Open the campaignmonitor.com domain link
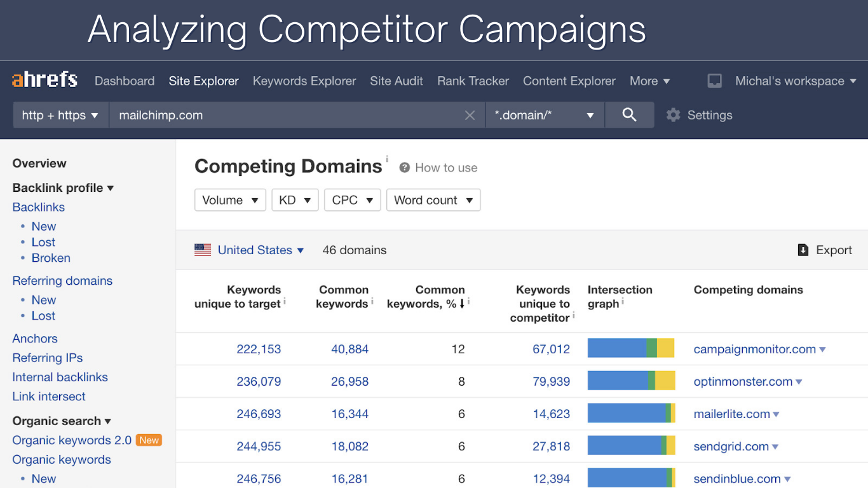This screenshot has width=868, height=488. click(x=755, y=349)
